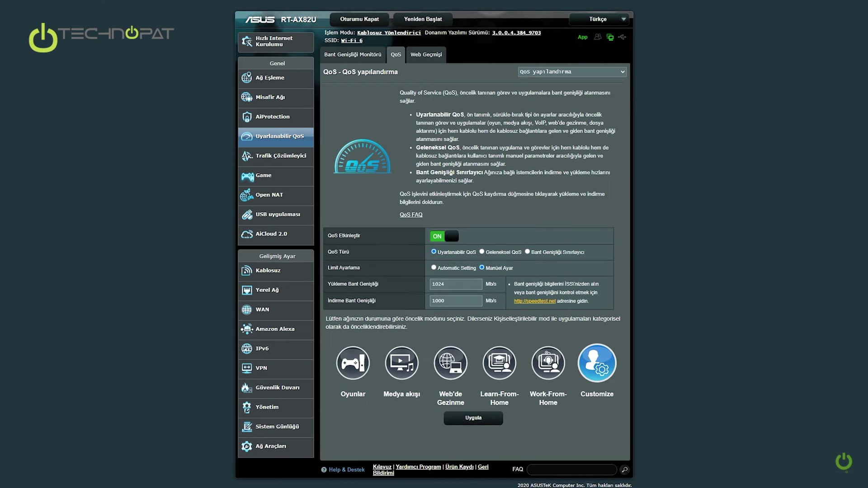This screenshot has height=488, width=868.
Task: Select Bant Genişliği Sınırlayıcı radio option
Action: click(x=527, y=252)
